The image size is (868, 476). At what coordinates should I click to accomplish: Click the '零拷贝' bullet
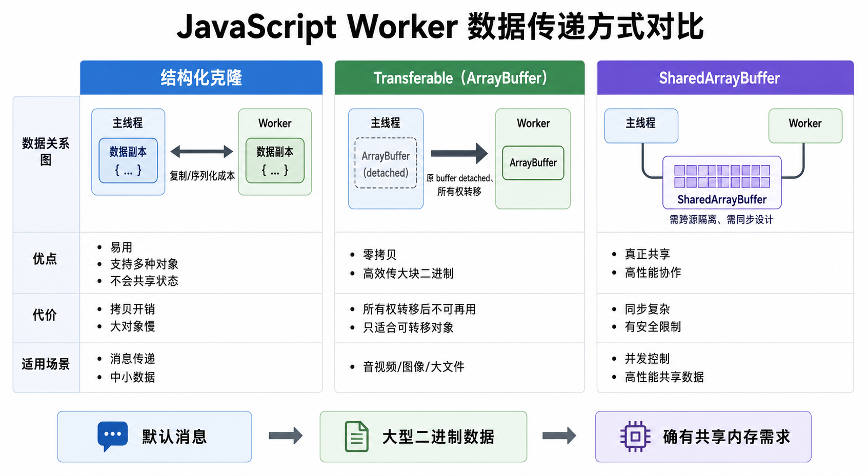point(379,255)
